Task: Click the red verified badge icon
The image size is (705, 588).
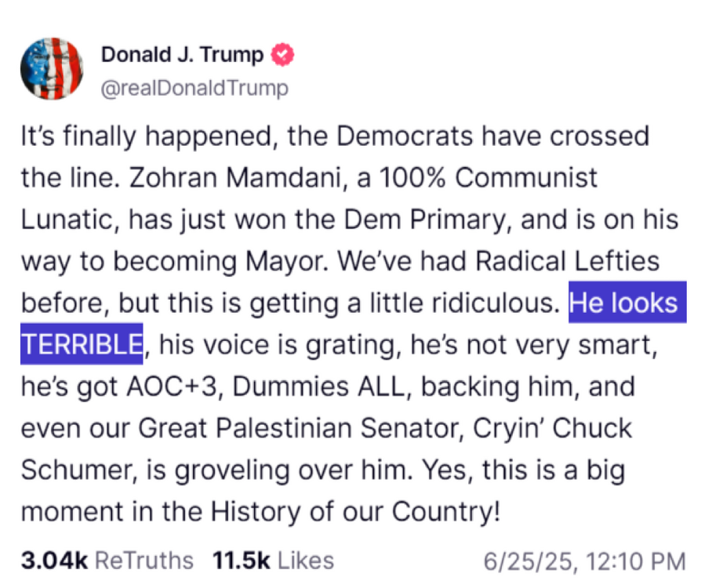Action: tap(282, 54)
